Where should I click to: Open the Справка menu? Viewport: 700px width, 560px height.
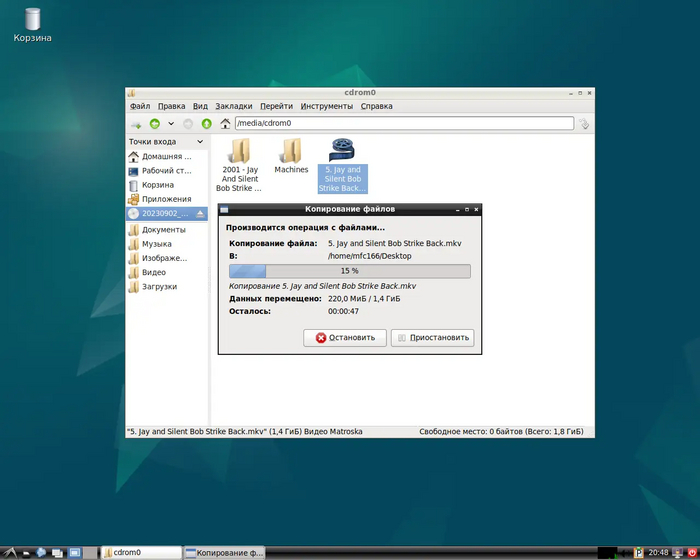click(x=377, y=106)
